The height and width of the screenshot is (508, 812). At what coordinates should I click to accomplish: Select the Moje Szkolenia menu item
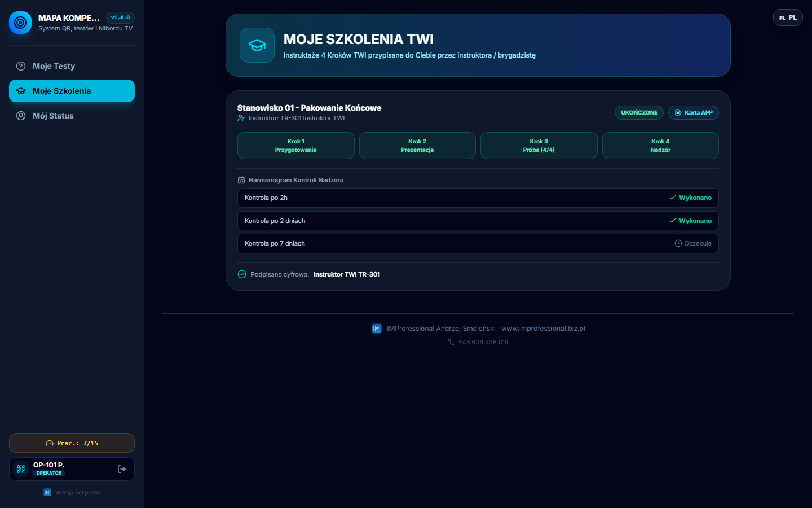click(72, 91)
